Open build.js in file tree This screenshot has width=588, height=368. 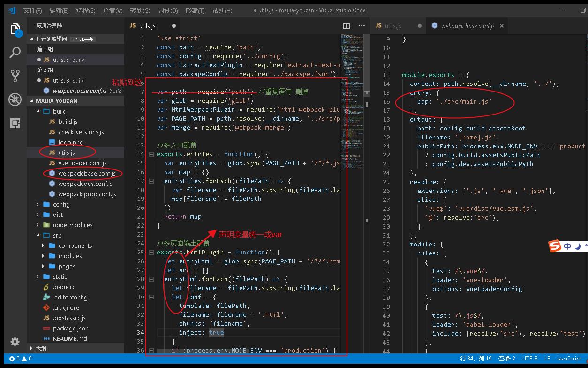(75, 122)
